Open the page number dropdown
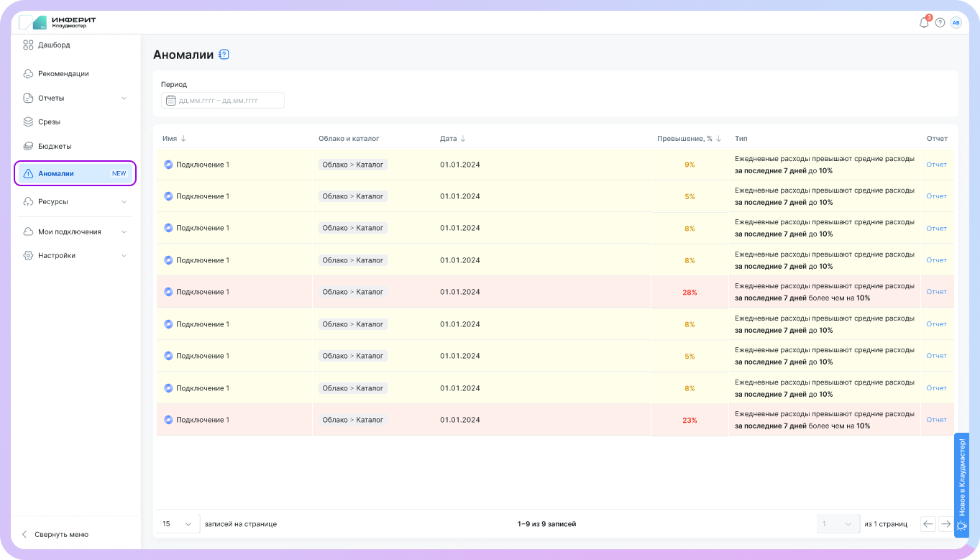 [x=838, y=524]
